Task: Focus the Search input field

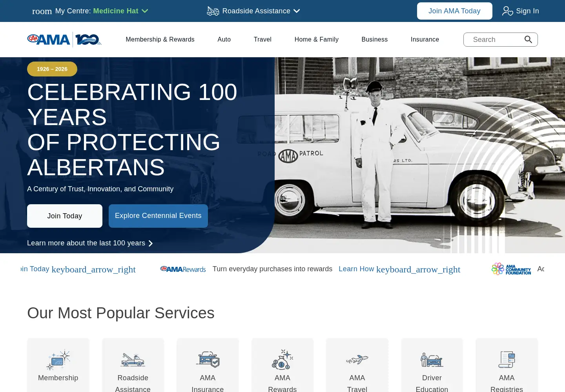Action: click(x=501, y=40)
